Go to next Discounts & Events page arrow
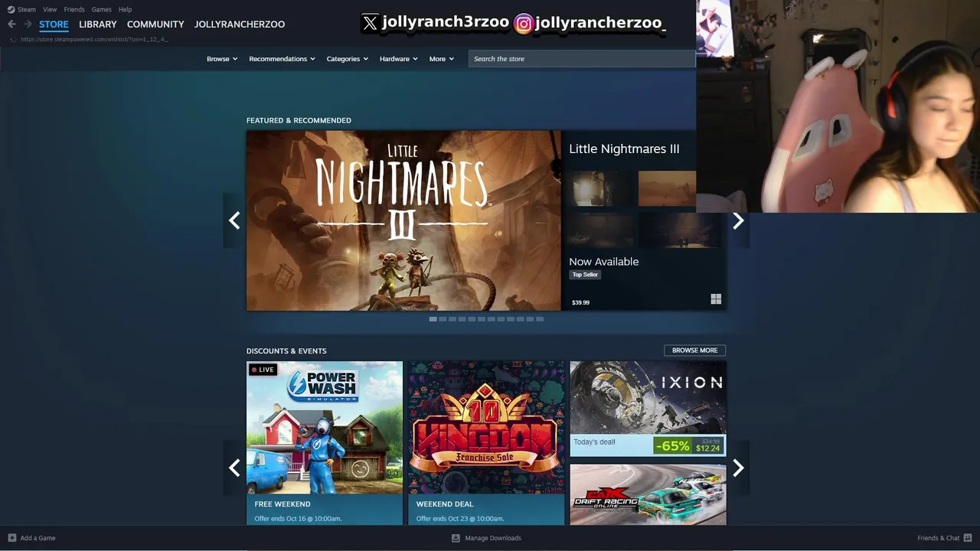980x551 pixels. 738,468
